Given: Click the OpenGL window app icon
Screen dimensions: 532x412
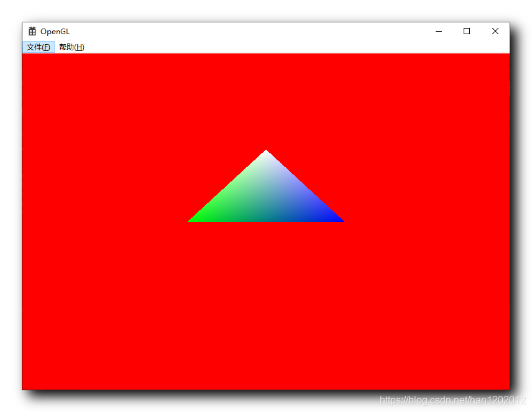Looking at the screenshot, I should coord(32,31).
